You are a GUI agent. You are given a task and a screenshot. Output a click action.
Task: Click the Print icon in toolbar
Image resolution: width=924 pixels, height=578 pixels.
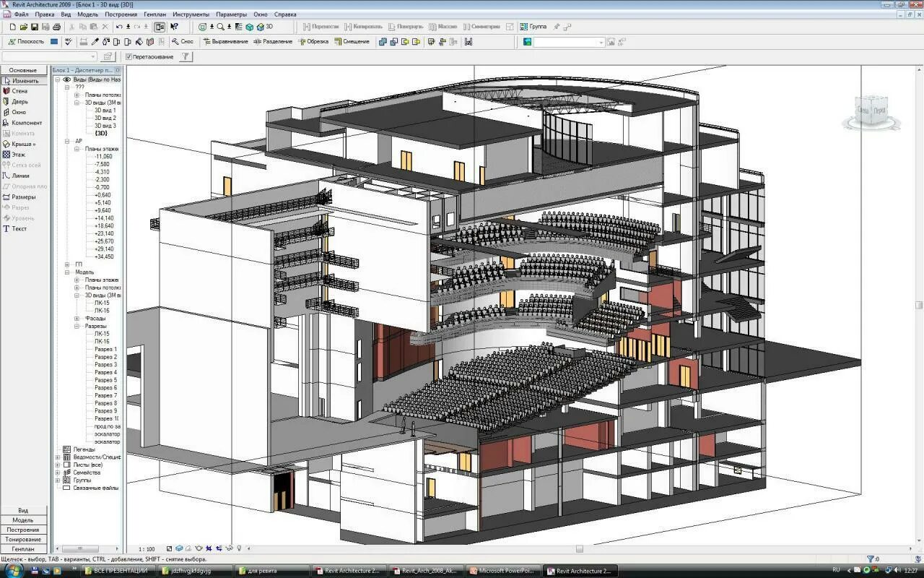pyautogui.click(x=56, y=27)
